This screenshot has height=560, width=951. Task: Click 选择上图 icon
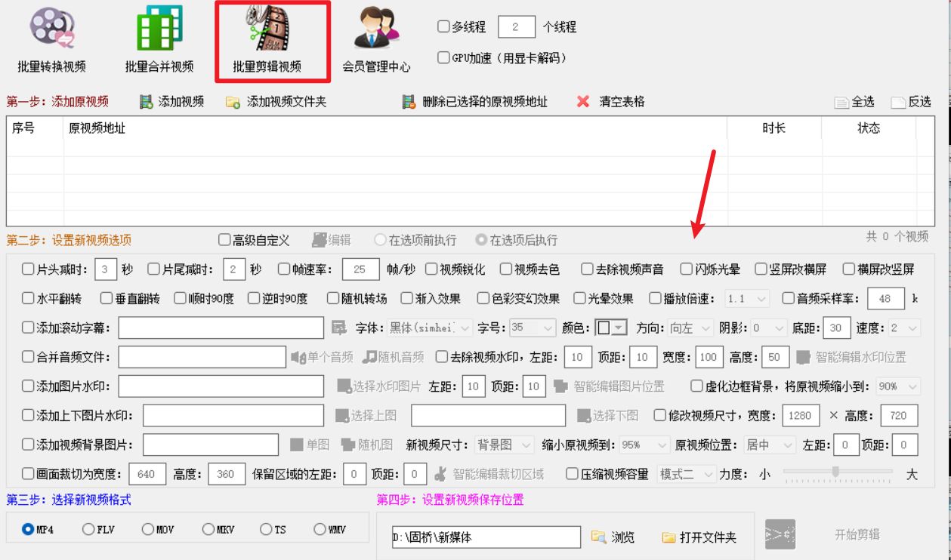click(x=342, y=415)
